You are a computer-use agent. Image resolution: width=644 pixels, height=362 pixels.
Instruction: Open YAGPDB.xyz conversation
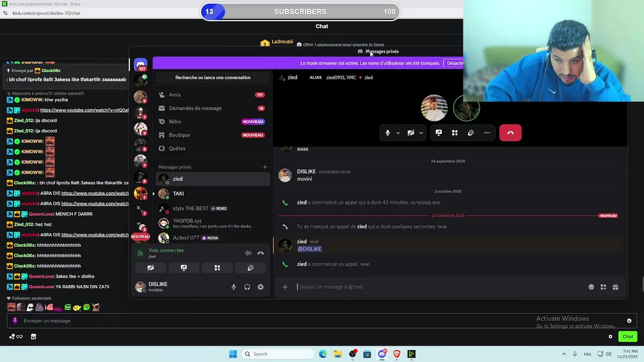pyautogui.click(x=212, y=223)
